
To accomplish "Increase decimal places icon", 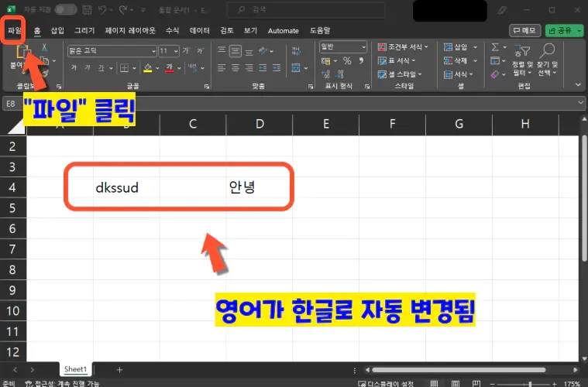I will (326, 74).
